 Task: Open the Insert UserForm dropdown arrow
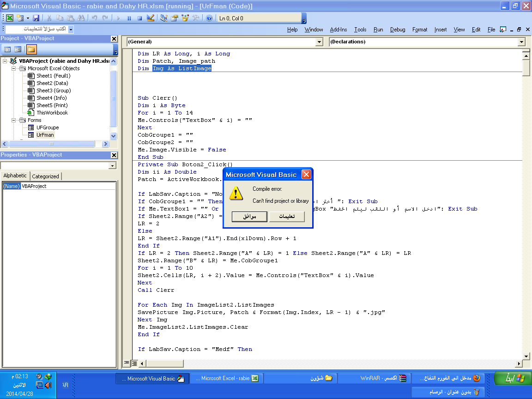click(x=28, y=18)
